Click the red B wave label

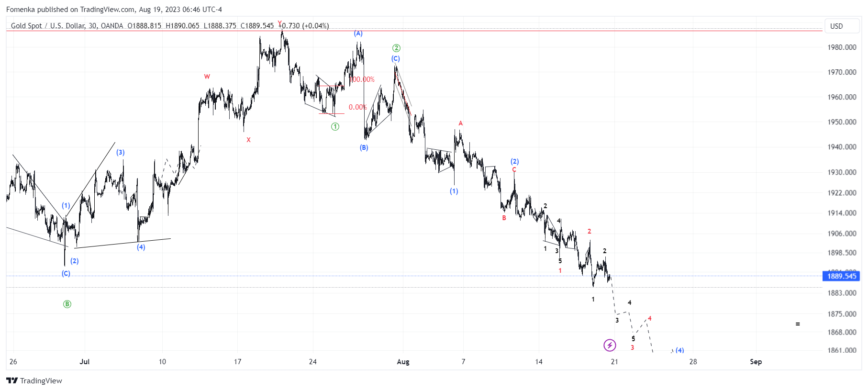[x=504, y=218]
